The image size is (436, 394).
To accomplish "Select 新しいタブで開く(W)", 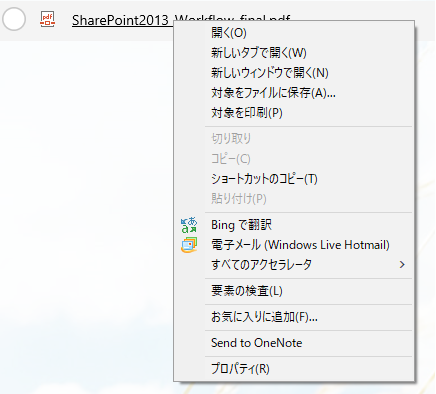I will pos(293,53).
